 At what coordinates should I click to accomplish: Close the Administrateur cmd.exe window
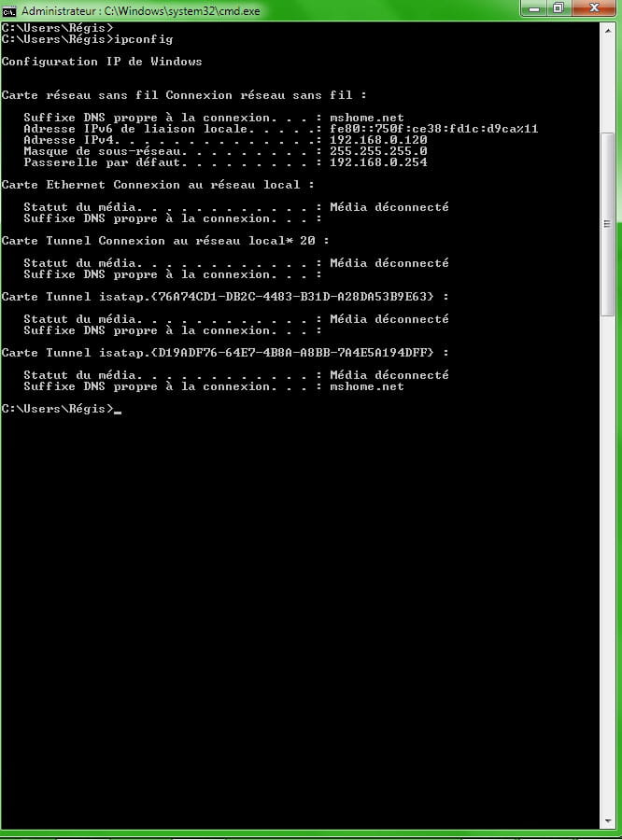click(x=594, y=8)
